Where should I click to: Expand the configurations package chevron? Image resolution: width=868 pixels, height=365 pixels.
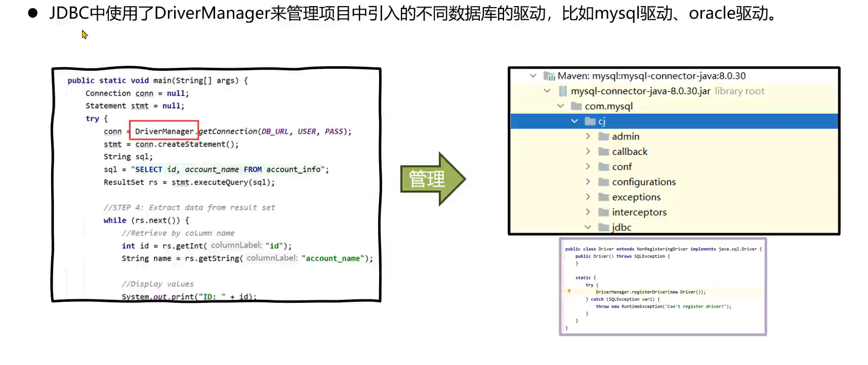pyautogui.click(x=588, y=182)
